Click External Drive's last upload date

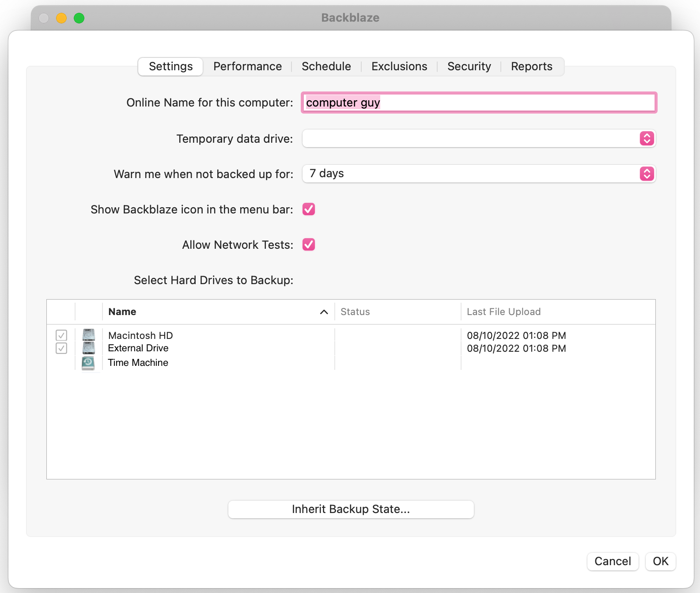pos(516,348)
